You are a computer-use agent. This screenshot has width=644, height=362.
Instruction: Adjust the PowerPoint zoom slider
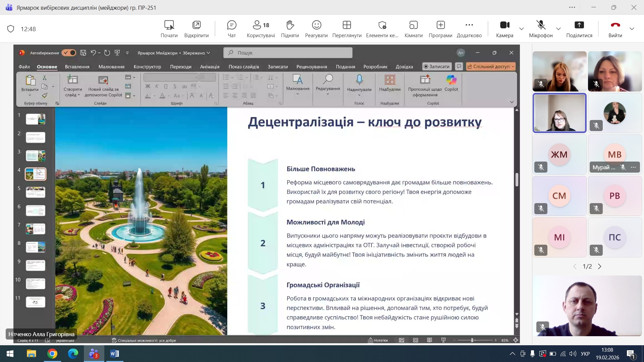point(472,340)
